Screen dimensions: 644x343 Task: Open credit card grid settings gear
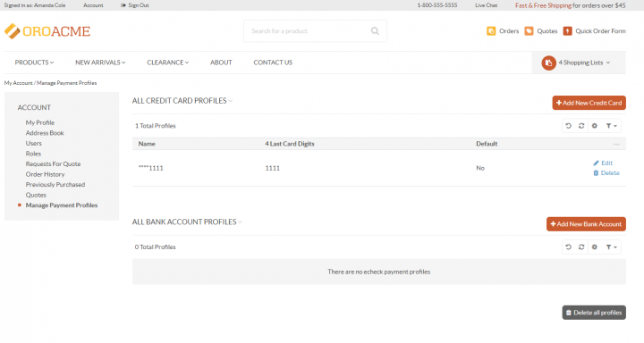tap(594, 126)
